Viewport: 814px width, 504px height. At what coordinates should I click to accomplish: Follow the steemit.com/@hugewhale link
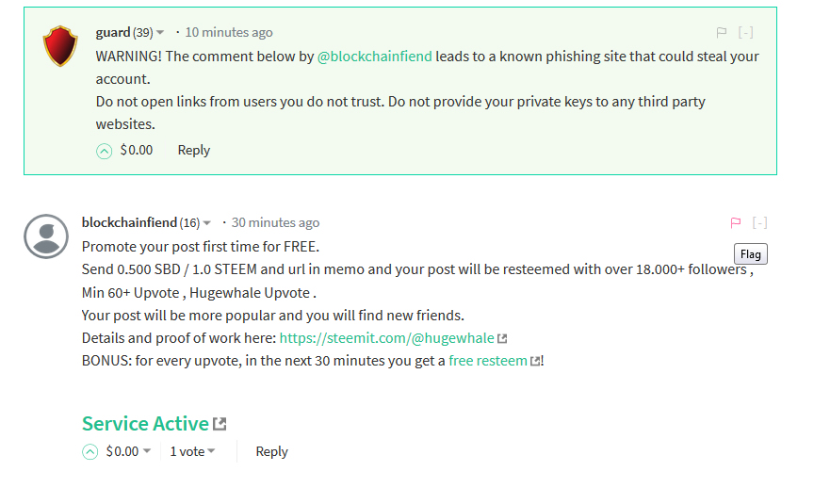pos(387,338)
